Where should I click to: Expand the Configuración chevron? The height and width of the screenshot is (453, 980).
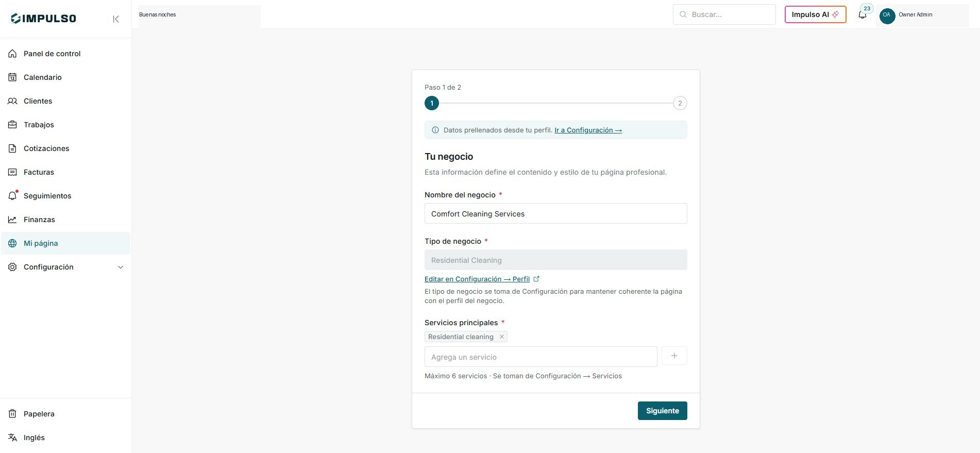coord(121,267)
